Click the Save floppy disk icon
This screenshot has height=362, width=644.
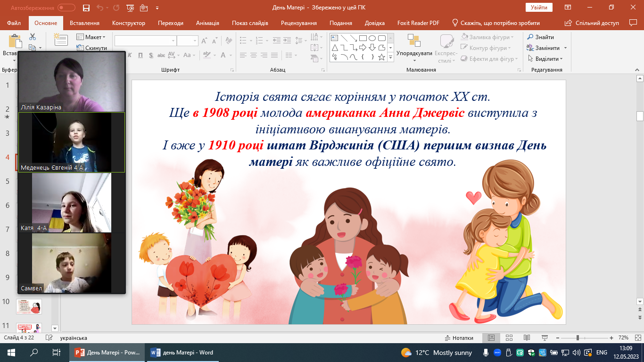[x=86, y=8]
